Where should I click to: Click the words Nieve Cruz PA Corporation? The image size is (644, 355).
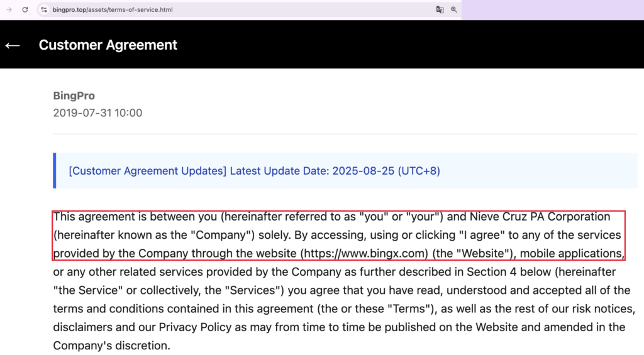[540, 216]
